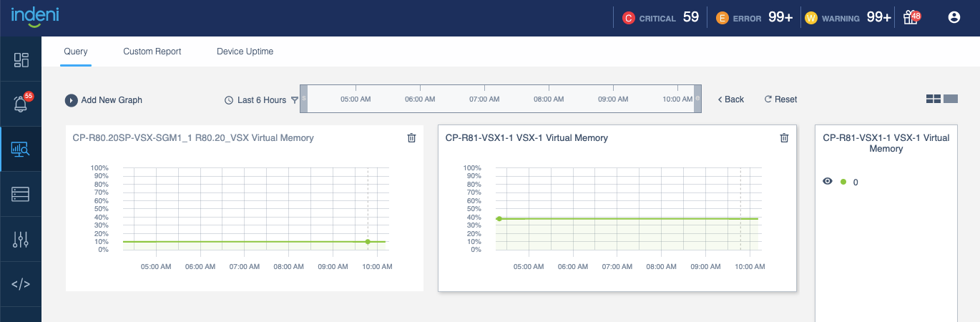The height and width of the screenshot is (322, 980).
Task: Click the red Critical C badge icon
Action: pyautogui.click(x=629, y=19)
